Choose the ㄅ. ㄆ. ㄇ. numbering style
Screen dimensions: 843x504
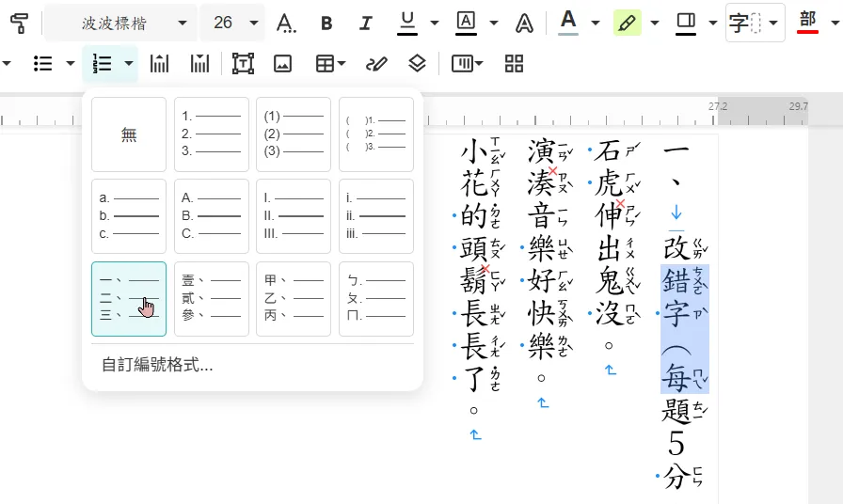[x=376, y=299]
